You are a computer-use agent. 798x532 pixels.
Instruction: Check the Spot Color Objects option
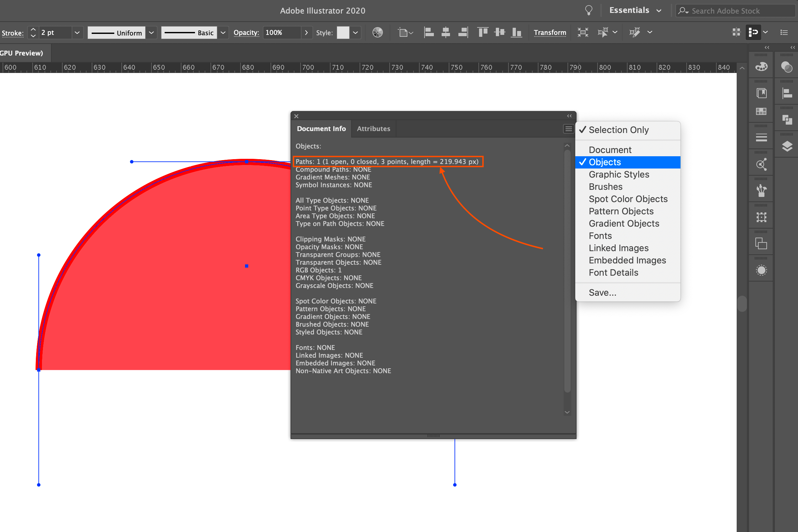(628, 199)
